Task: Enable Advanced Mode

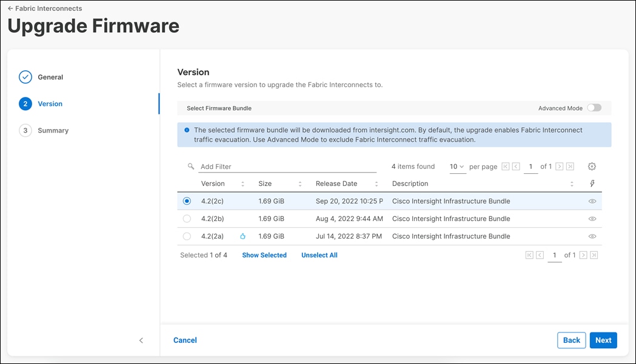Action: tap(594, 107)
